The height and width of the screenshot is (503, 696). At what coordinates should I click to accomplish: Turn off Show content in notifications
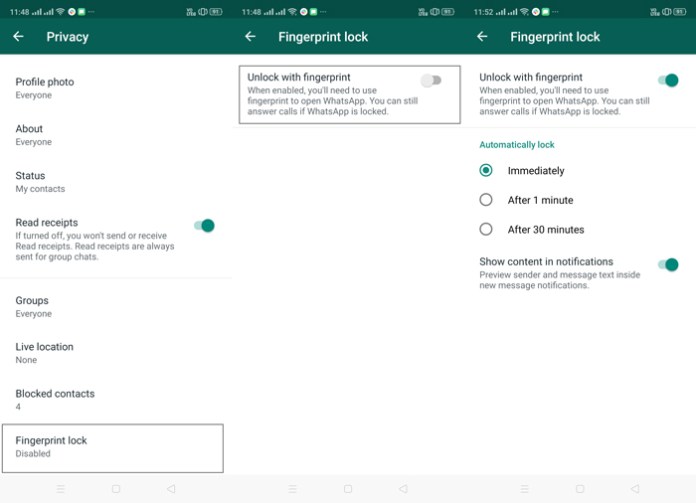click(x=668, y=265)
